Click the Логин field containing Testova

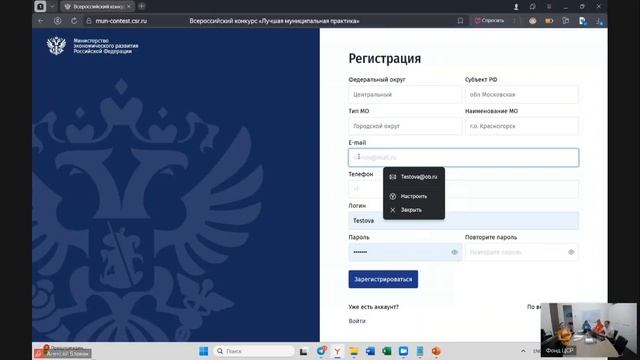point(463,220)
